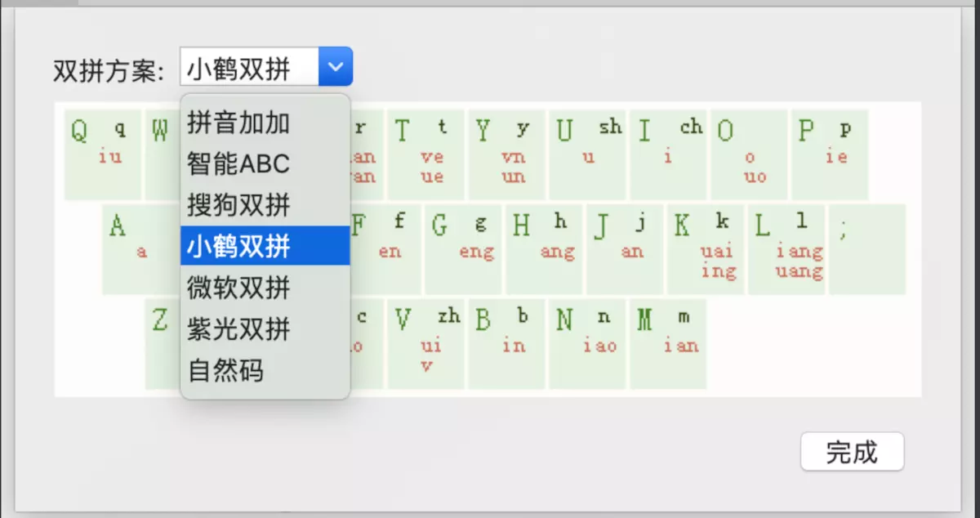Image resolution: width=980 pixels, height=518 pixels.
Task: Click the 双拼方案: label text
Action: click(109, 71)
